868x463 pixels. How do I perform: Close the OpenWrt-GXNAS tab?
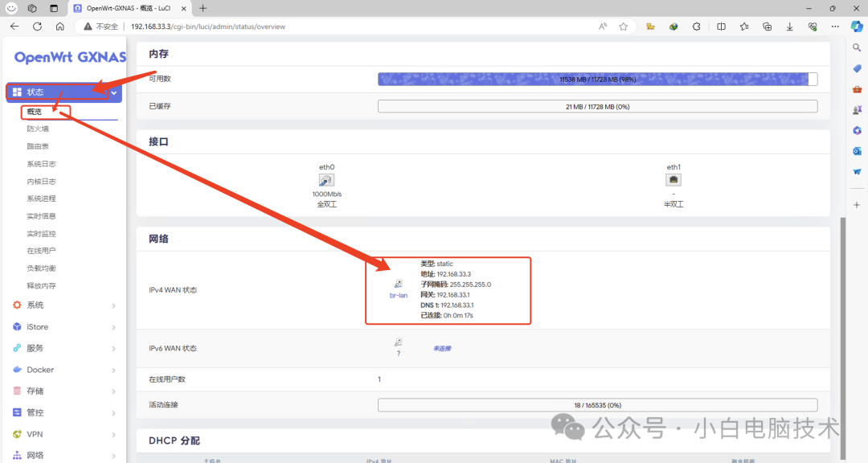point(184,8)
